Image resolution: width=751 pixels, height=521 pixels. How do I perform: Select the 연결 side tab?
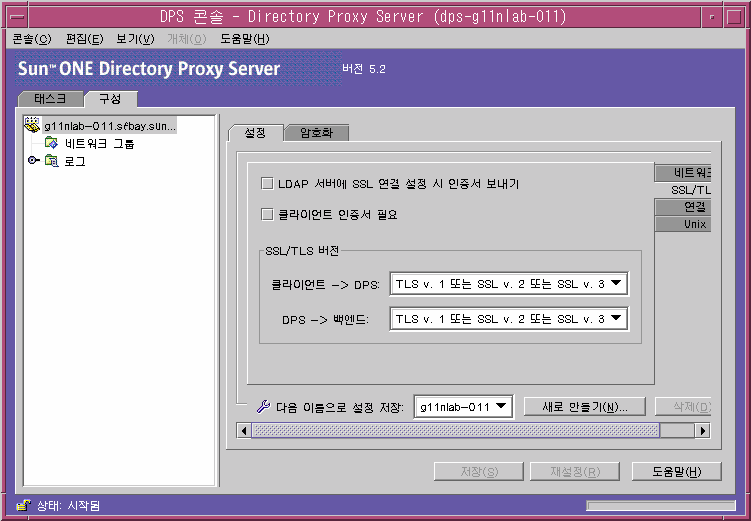coord(683,207)
